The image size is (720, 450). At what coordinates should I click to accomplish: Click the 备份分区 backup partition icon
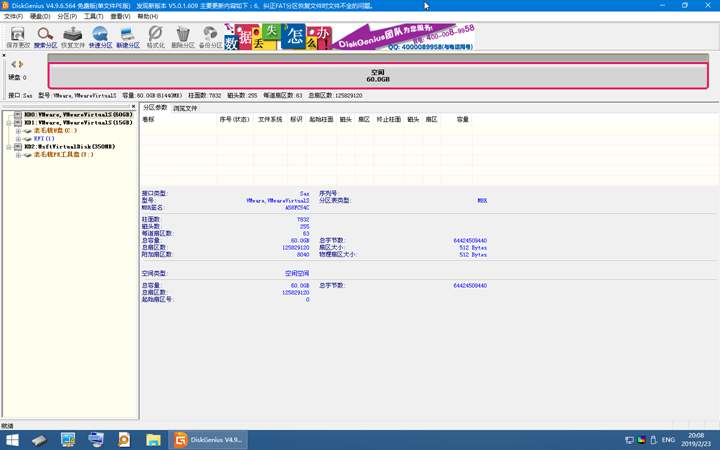click(x=211, y=38)
